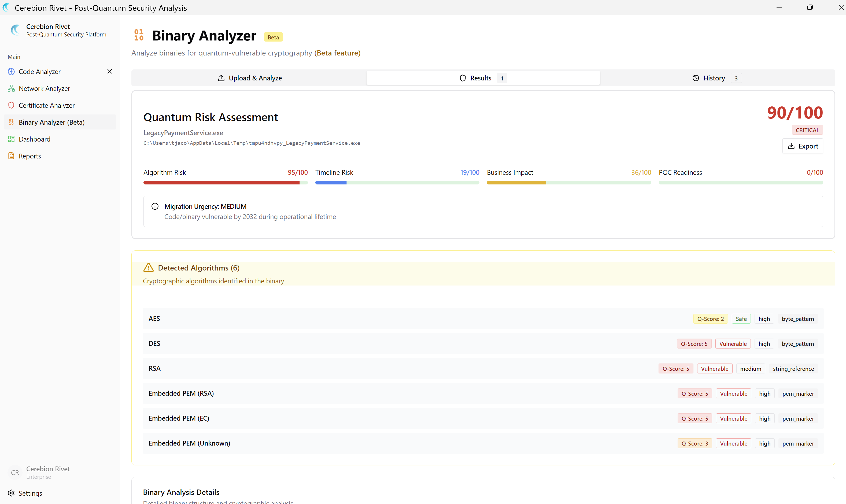
Task: Click the Dashboard grid icon
Action: coord(11,139)
